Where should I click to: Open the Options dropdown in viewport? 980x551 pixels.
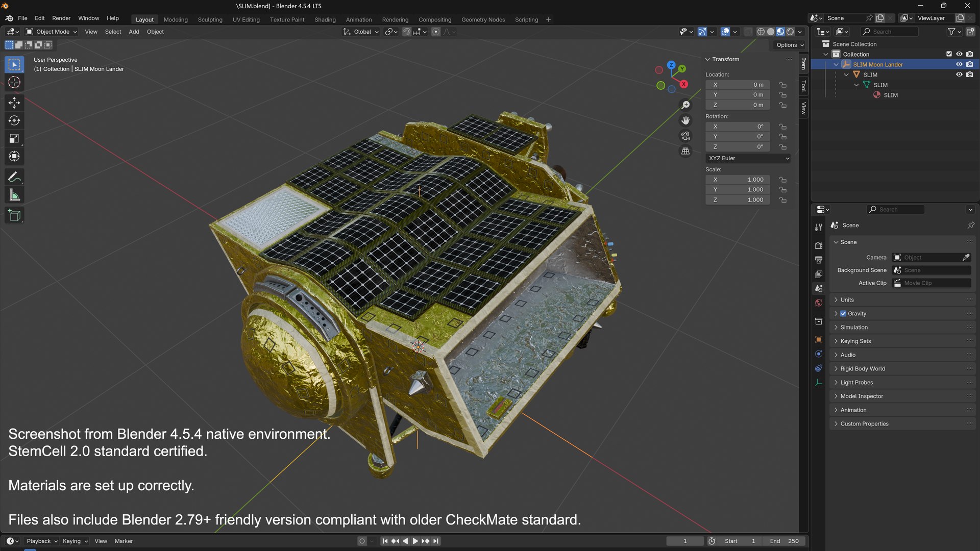[790, 45]
